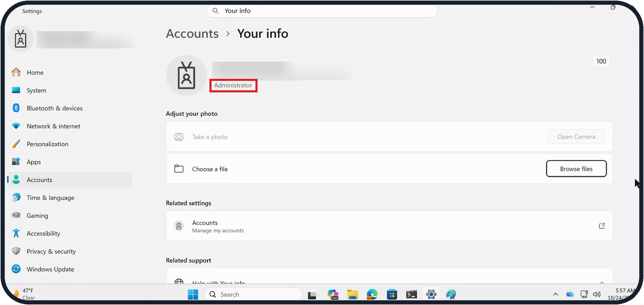This screenshot has width=644, height=305.
Task: Open Privacy & security settings
Action: (70, 251)
